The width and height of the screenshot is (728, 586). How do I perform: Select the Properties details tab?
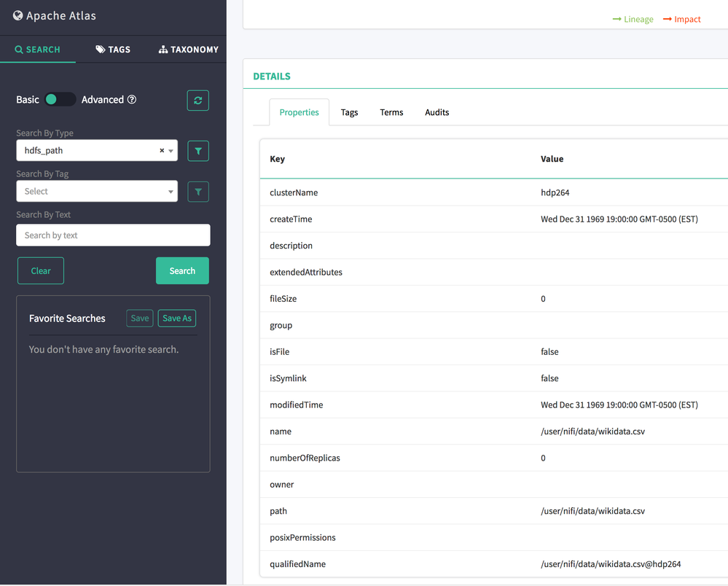click(x=299, y=112)
